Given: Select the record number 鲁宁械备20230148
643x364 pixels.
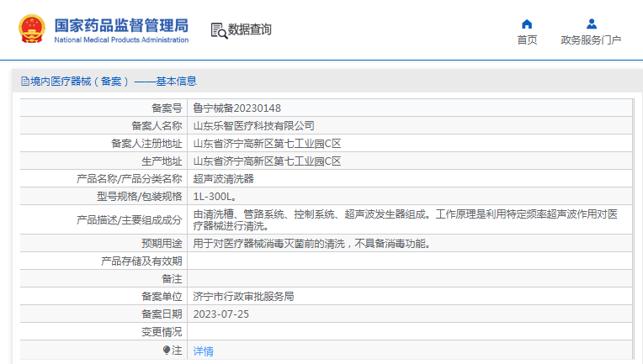Looking at the screenshot, I should tap(237, 108).
